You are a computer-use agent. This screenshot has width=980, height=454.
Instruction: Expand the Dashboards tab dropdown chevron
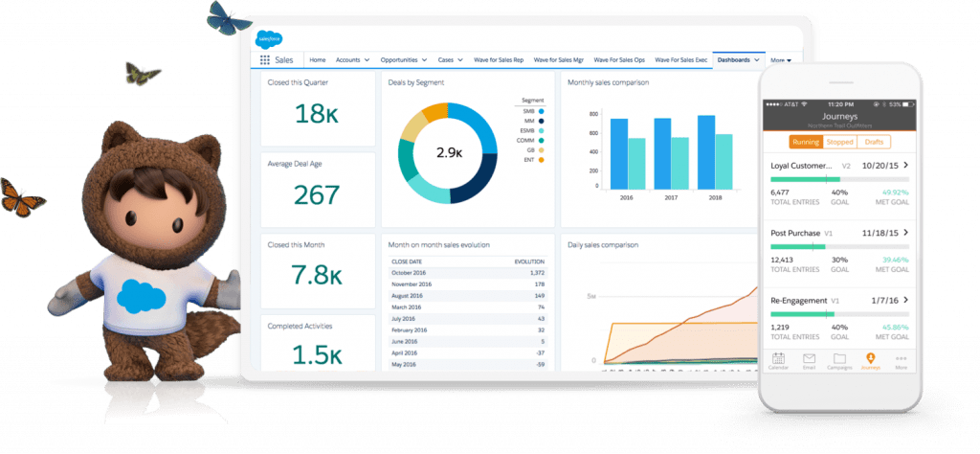[757, 60]
